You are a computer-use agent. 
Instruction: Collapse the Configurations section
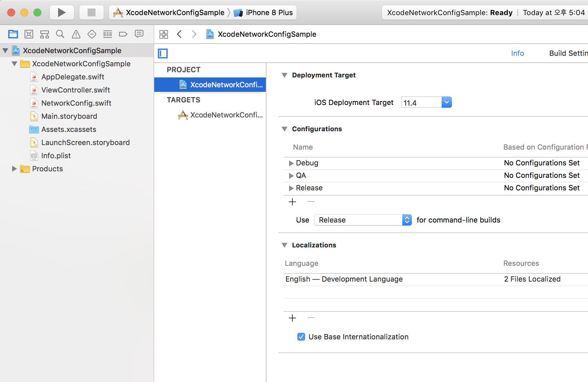tap(284, 129)
